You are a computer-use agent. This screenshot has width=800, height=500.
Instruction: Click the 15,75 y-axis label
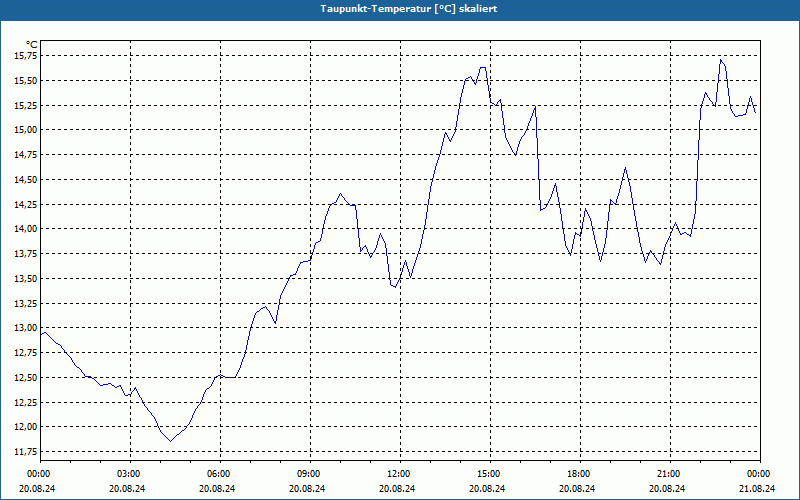pyautogui.click(x=26, y=56)
